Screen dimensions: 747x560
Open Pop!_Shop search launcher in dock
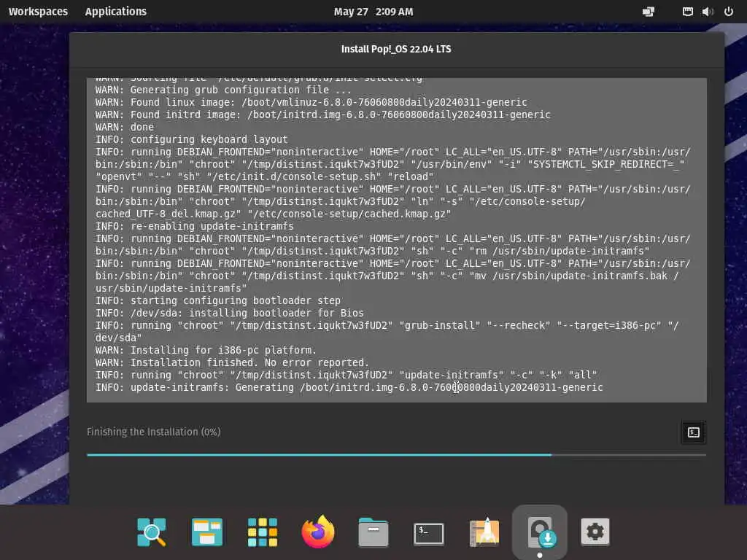[152, 532]
